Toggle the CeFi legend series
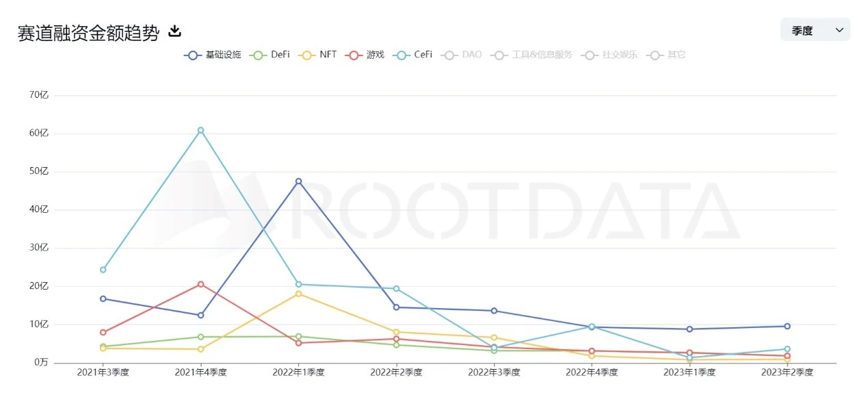Viewport: 868px width, 395px height. coord(414,55)
